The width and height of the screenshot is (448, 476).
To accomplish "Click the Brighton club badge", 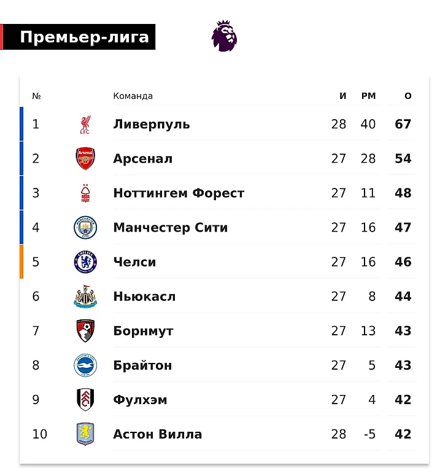I will [85, 365].
